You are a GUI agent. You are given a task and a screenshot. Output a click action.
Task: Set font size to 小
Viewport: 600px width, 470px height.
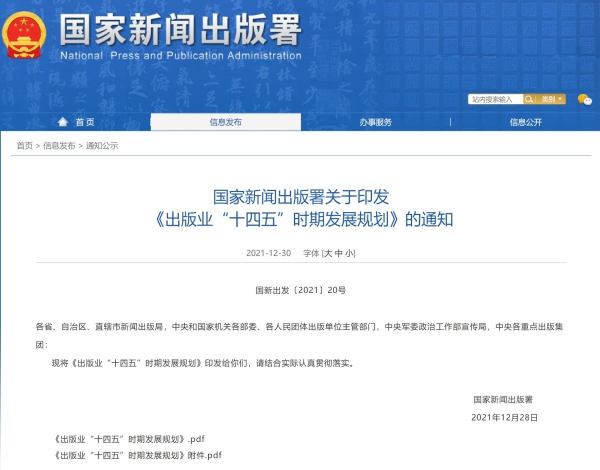pyautogui.click(x=349, y=253)
